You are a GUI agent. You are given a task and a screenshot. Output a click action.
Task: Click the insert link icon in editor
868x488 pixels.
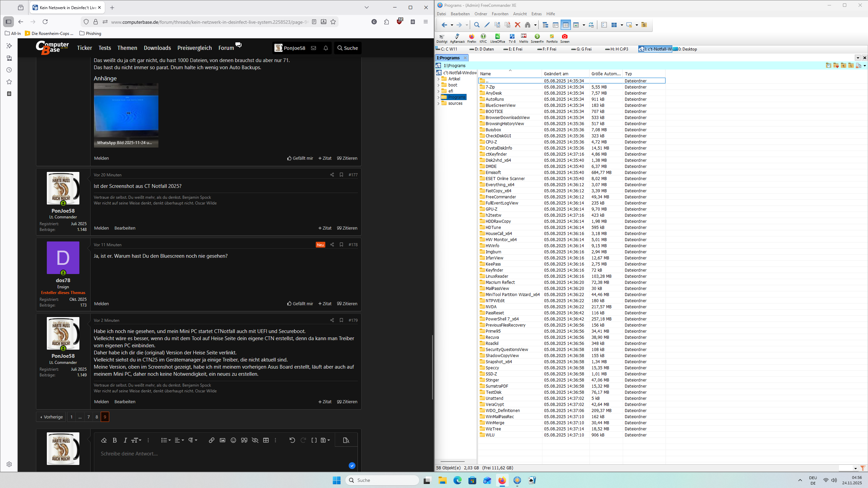[211, 440]
